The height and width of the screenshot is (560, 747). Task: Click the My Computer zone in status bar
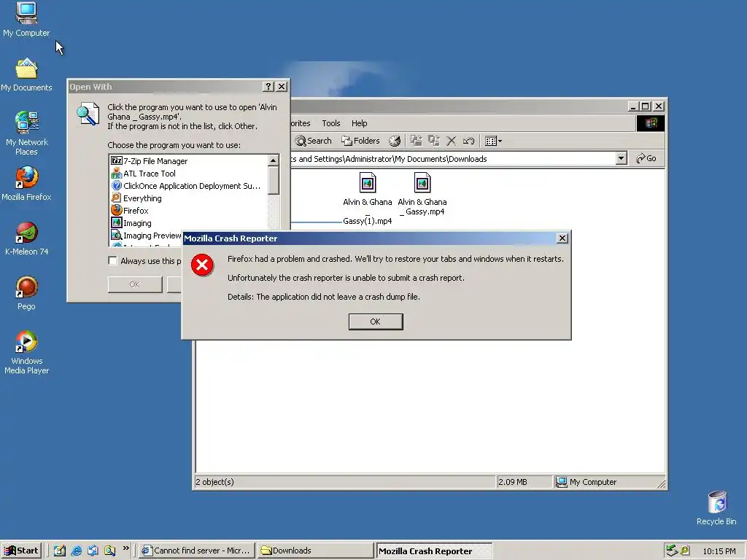pos(587,482)
